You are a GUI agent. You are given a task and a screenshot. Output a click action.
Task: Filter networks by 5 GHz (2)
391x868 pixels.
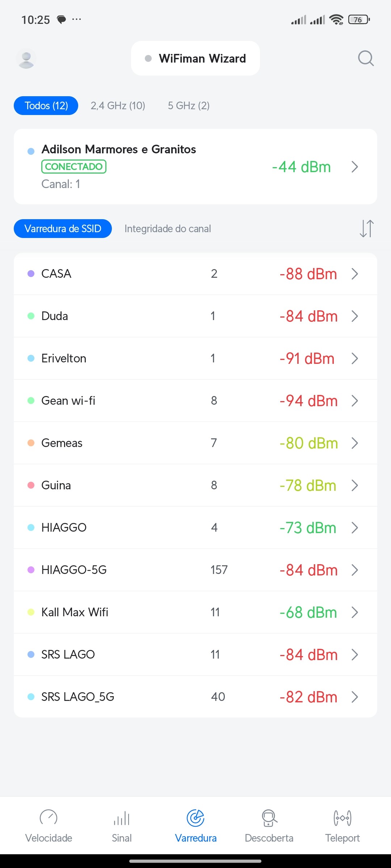pos(189,106)
